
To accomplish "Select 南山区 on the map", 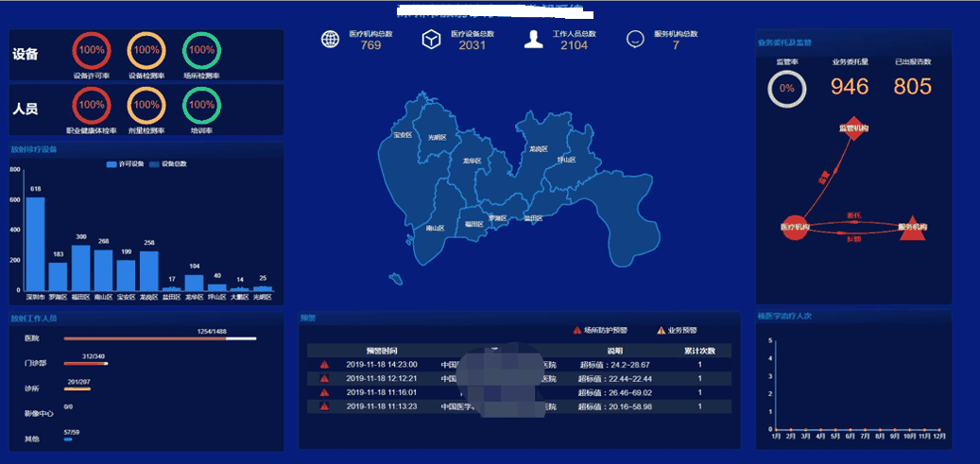I will (435, 229).
